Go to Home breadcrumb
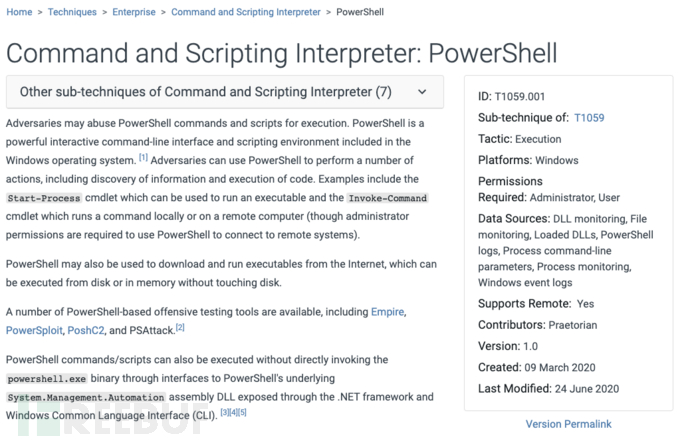Screen dimensions: 690x443 (x=19, y=12)
